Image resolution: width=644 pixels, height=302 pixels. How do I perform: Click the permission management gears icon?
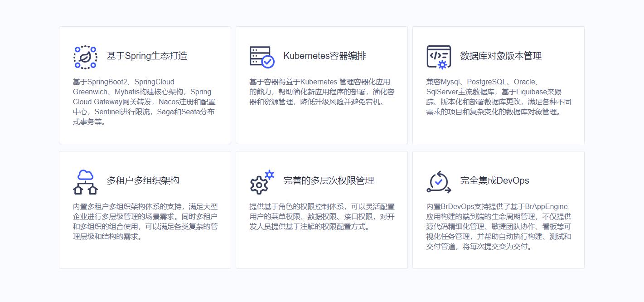click(x=262, y=182)
